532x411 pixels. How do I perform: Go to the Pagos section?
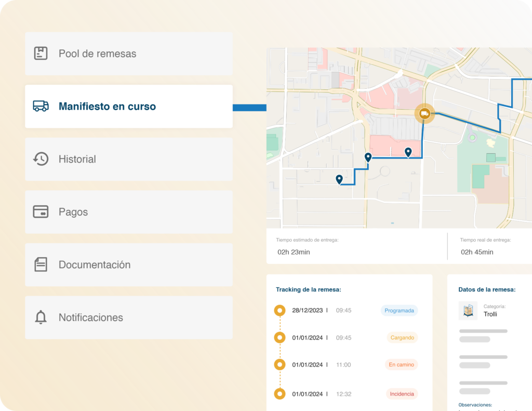pyautogui.click(x=128, y=212)
